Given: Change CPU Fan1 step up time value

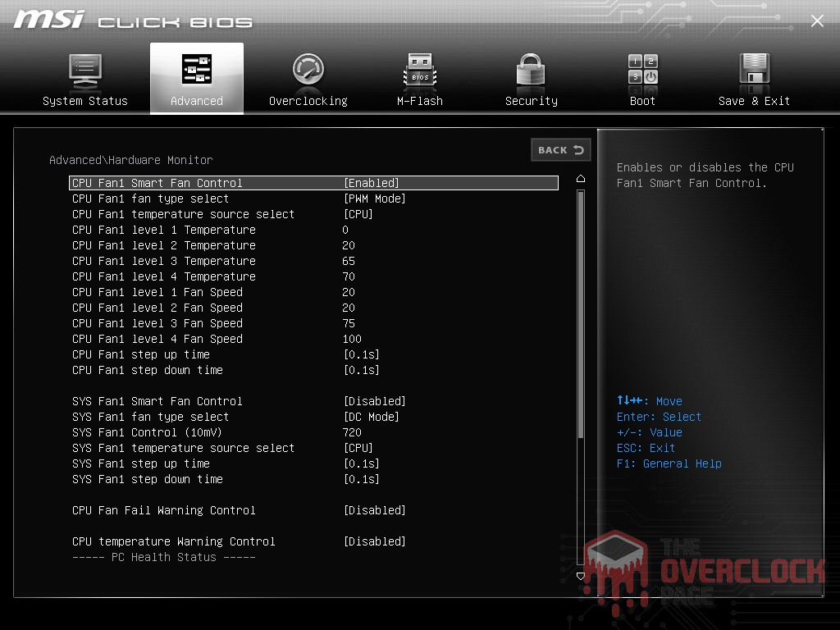Looking at the screenshot, I should (x=361, y=354).
